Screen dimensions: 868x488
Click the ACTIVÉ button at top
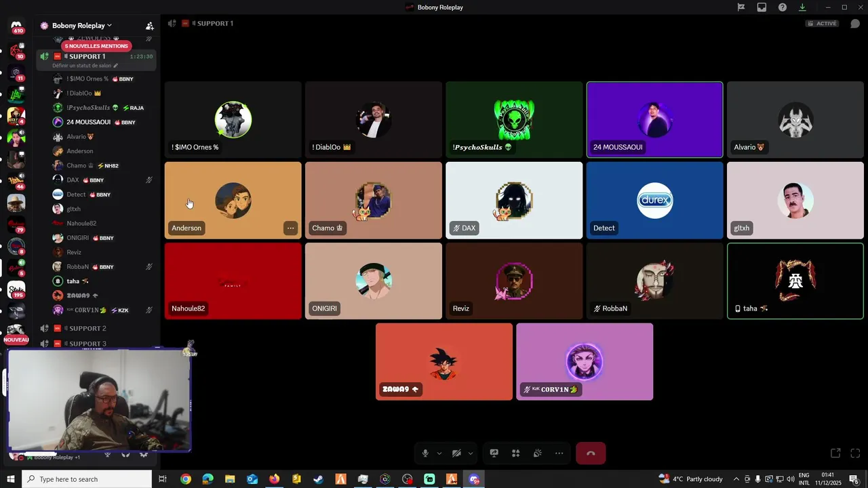click(x=822, y=23)
